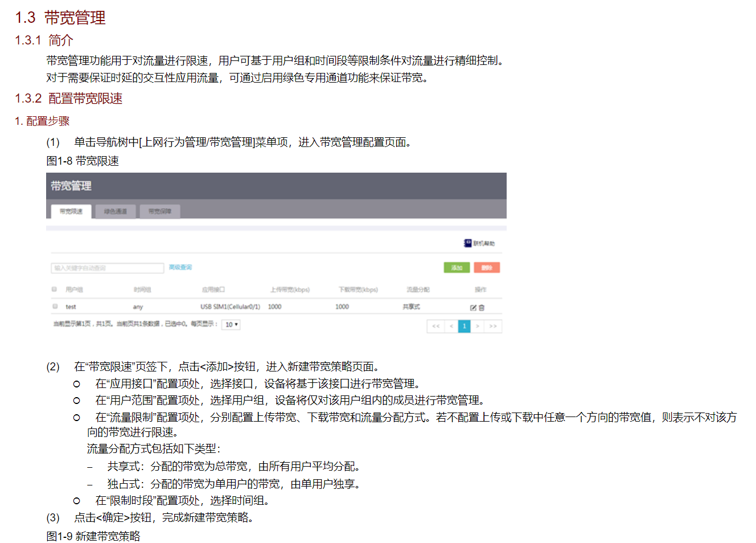Viewport: 756px width, 543px height.
Task: Click the 'USB SIM1(Cellular0/1)' interface cell
Action: point(230,307)
